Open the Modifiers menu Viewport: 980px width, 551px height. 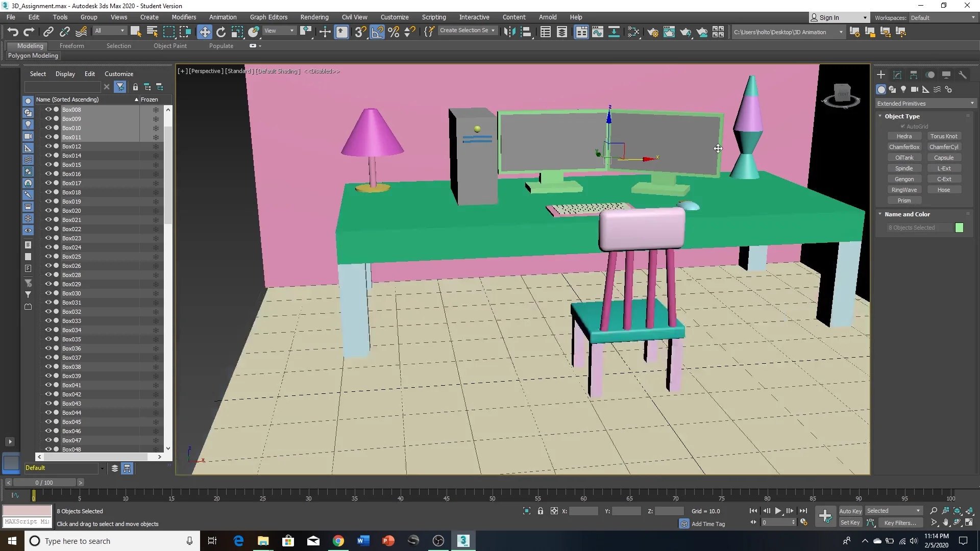[x=184, y=17]
